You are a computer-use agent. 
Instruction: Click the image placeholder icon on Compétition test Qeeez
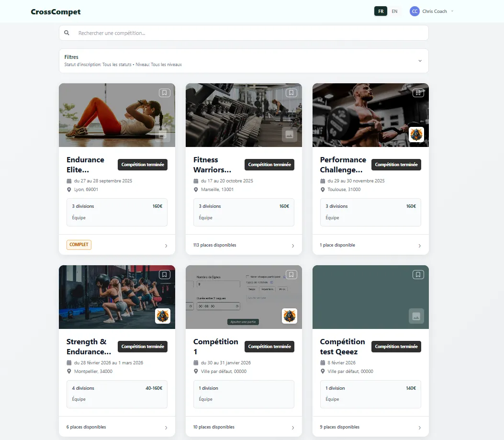pos(416,316)
